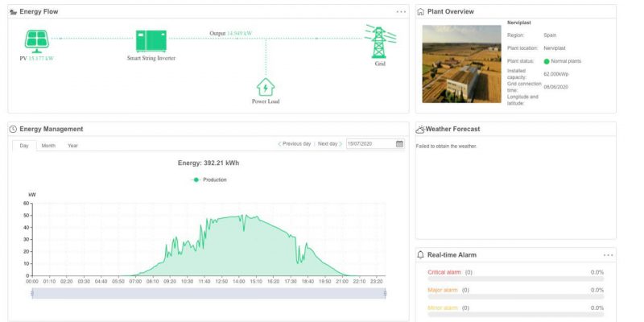This screenshot has width=644, height=322.
Task: Click the Smart String Inverter label
Action: coord(151,58)
